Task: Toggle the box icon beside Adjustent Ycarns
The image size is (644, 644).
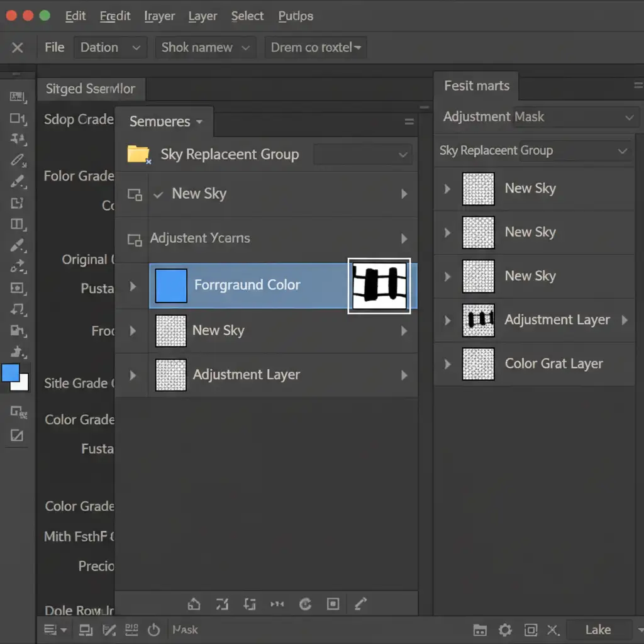Action: 134,239
